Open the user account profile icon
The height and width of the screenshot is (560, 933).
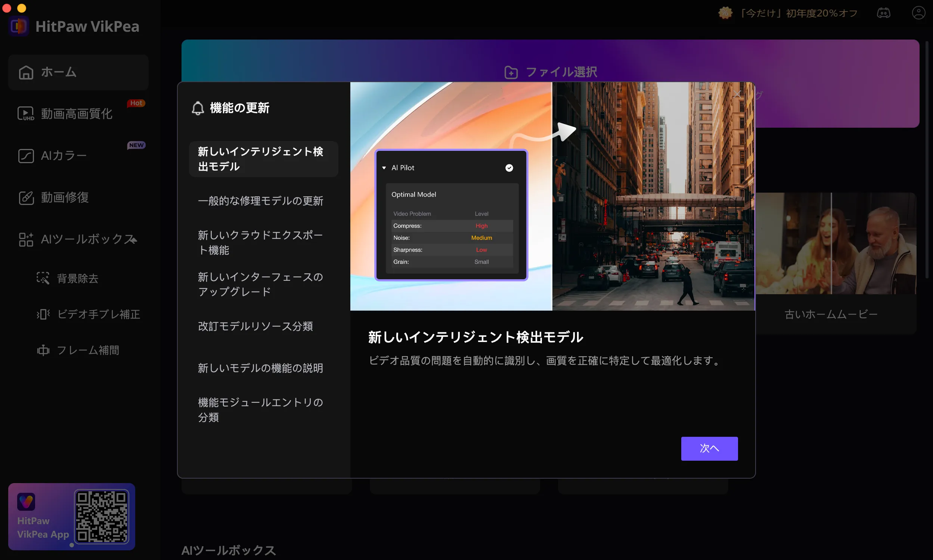tap(918, 13)
